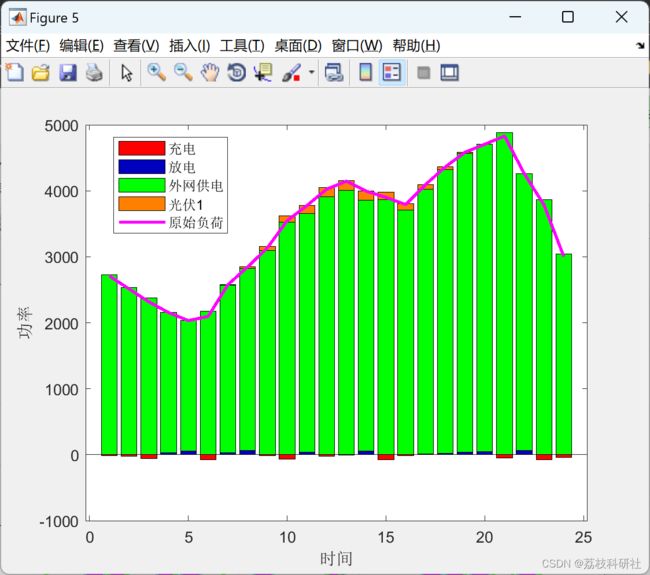The image size is (650, 575).
Task: Toggle the Data Cursor tool
Action: [x=263, y=73]
